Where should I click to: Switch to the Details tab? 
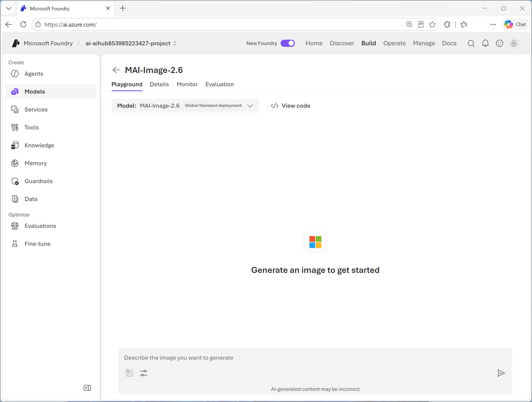click(159, 84)
